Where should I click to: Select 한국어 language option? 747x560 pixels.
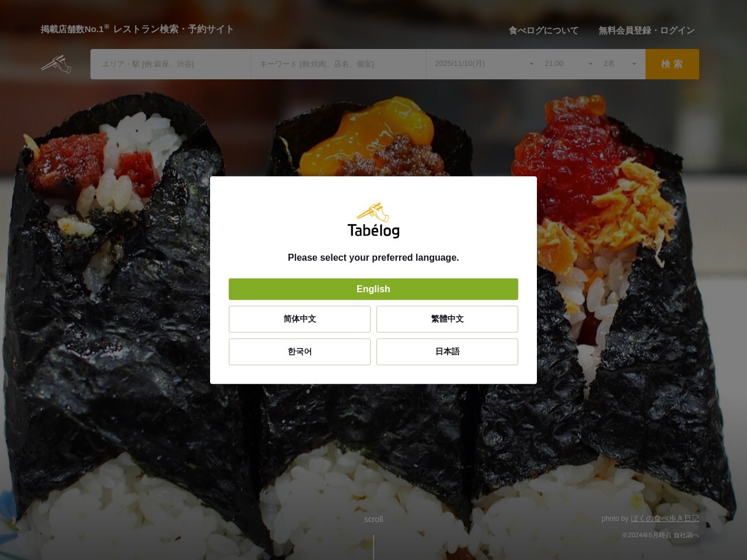pyautogui.click(x=299, y=352)
